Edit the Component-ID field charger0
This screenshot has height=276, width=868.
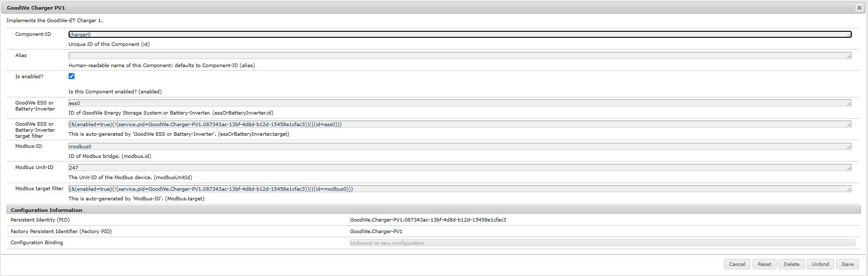coord(460,34)
